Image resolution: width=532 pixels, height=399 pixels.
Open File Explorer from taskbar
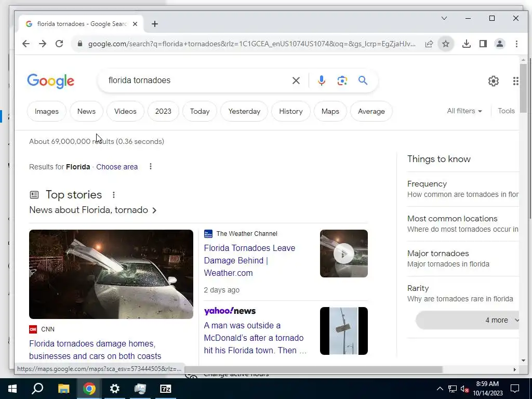pyautogui.click(x=63, y=389)
